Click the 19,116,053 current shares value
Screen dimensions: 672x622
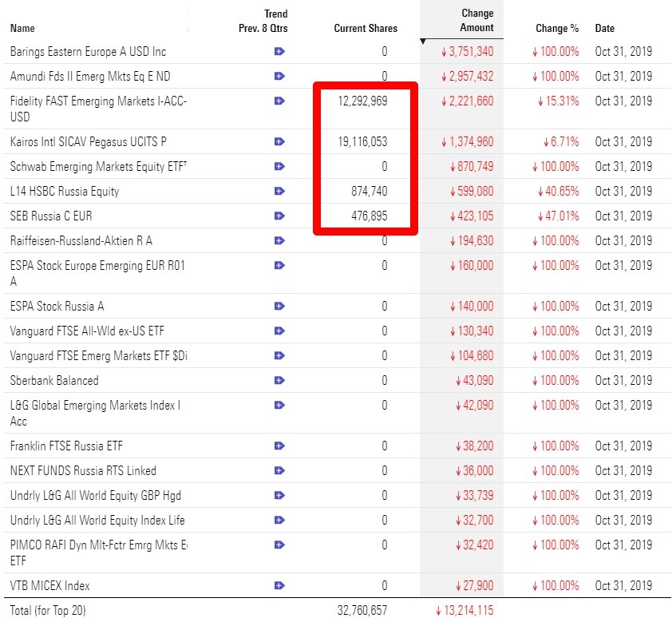[362, 142]
